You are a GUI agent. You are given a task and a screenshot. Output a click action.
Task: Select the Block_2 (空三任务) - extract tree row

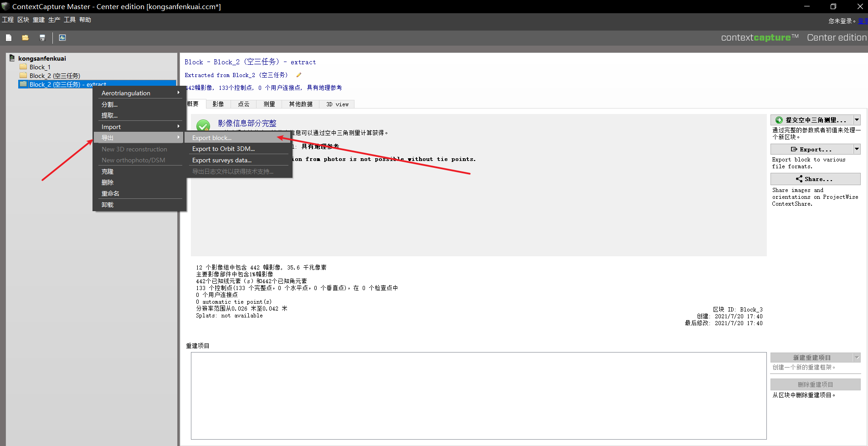click(x=97, y=84)
